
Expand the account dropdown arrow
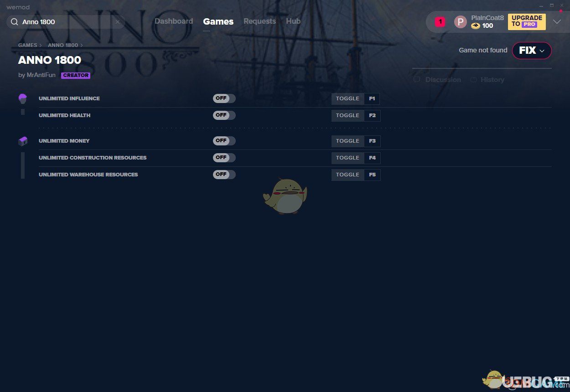tap(557, 21)
